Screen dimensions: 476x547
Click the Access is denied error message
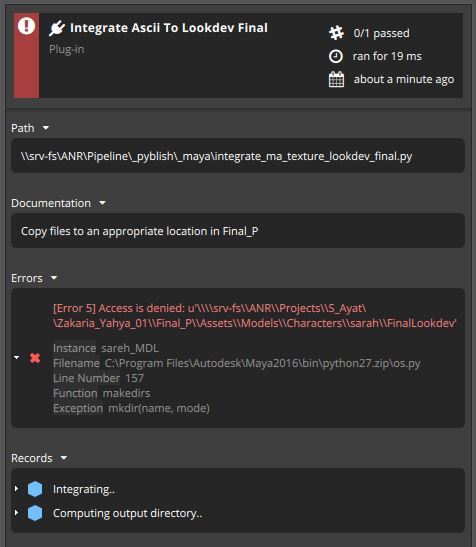tap(255, 316)
